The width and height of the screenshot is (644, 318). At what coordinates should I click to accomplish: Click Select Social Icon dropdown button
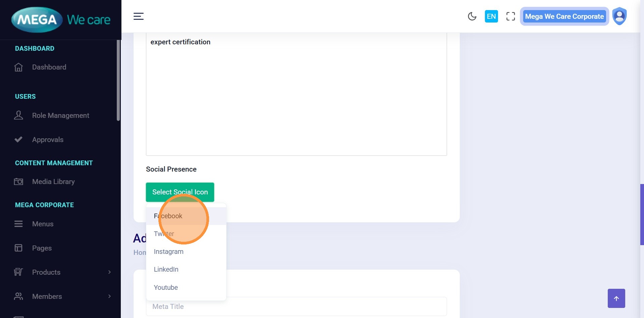[180, 192]
